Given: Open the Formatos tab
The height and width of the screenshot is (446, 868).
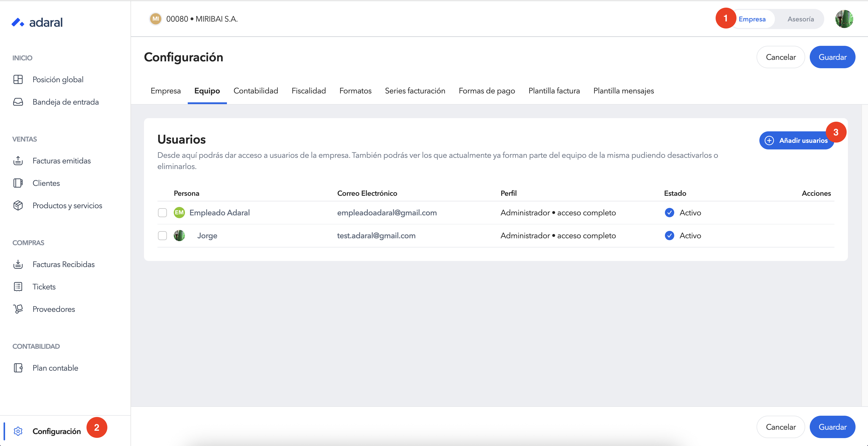Looking at the screenshot, I should pos(355,91).
